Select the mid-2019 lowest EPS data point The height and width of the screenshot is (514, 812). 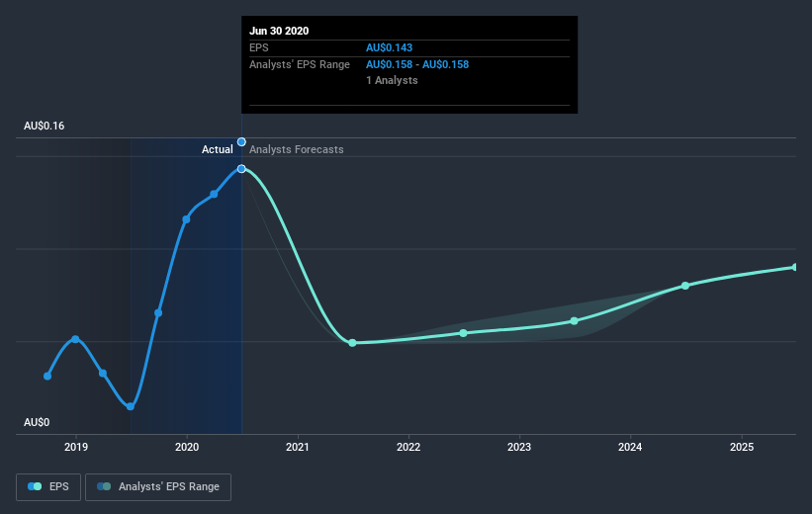coord(131,406)
